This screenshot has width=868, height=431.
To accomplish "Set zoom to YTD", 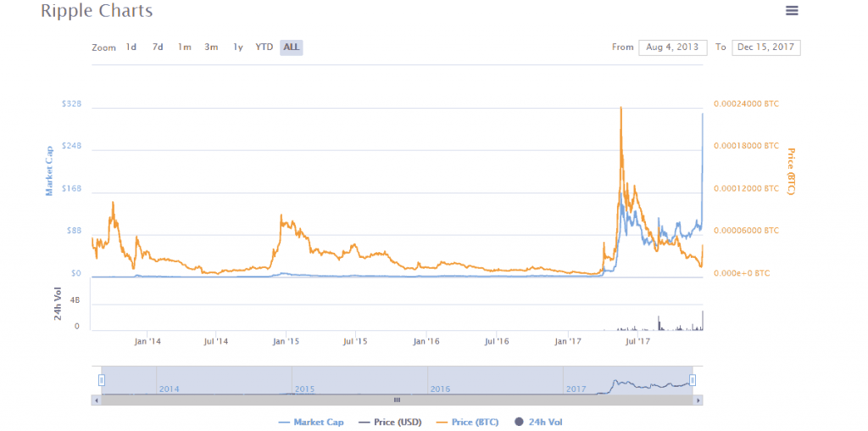I will [x=264, y=48].
